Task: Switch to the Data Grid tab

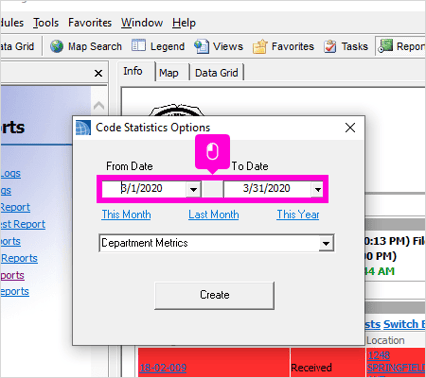Action: click(217, 73)
